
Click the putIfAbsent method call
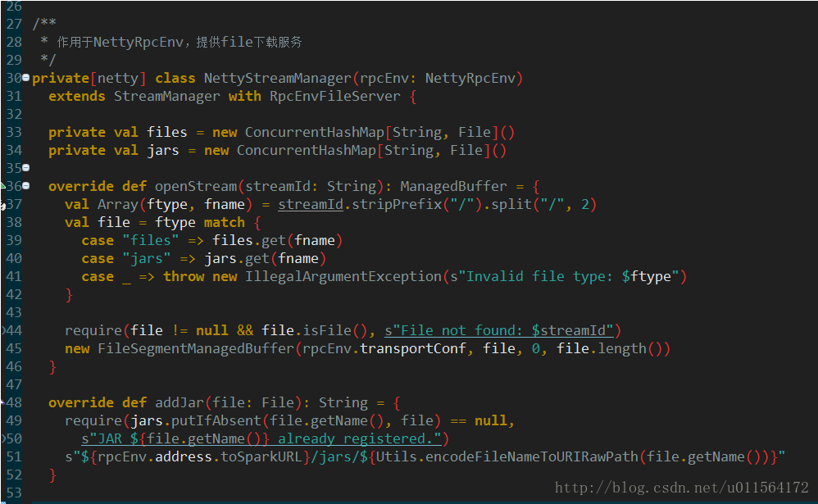tap(216, 421)
